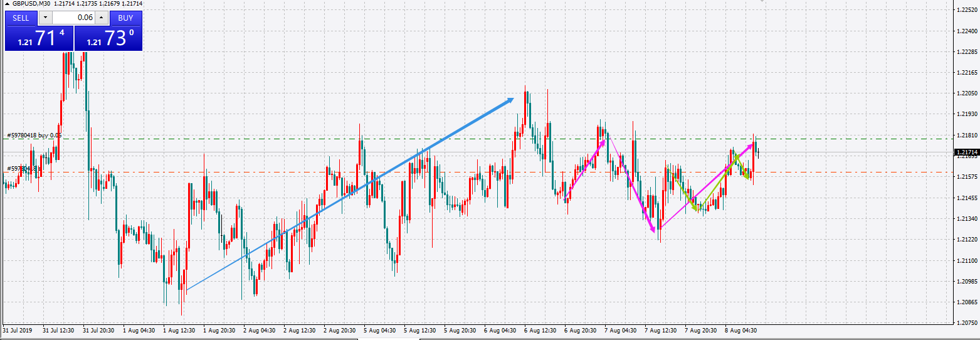This screenshot has width=980, height=340.
Task: Click the 1.22285 price scale label
Action: point(968,51)
